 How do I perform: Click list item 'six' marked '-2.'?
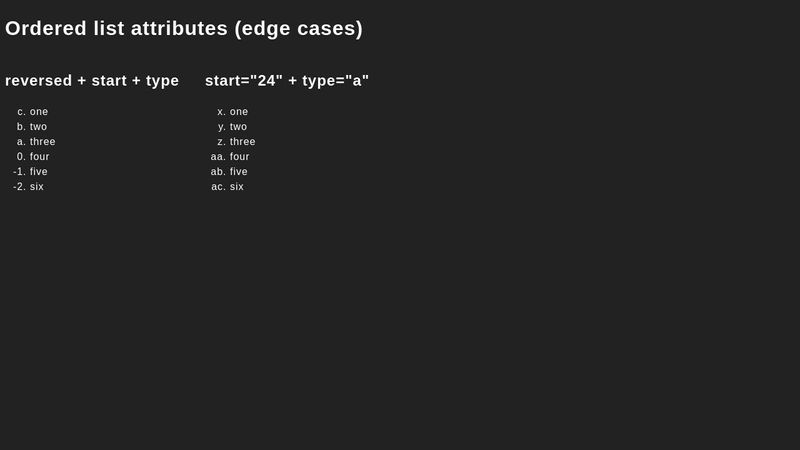tap(37, 187)
